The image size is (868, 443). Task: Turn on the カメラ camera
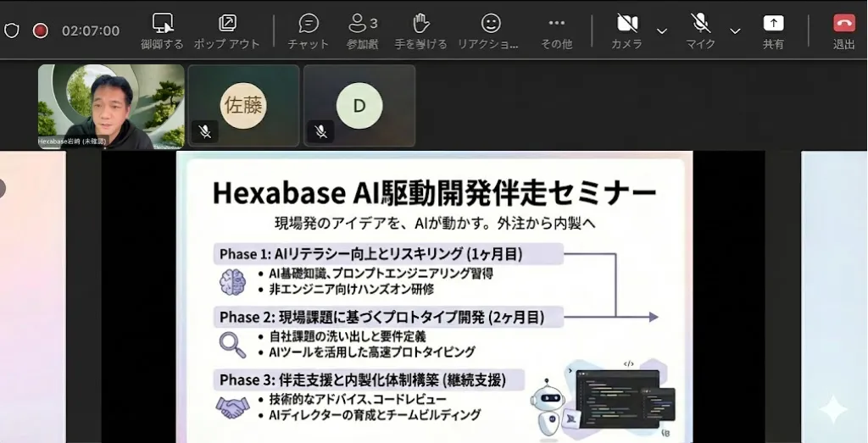coord(626,30)
